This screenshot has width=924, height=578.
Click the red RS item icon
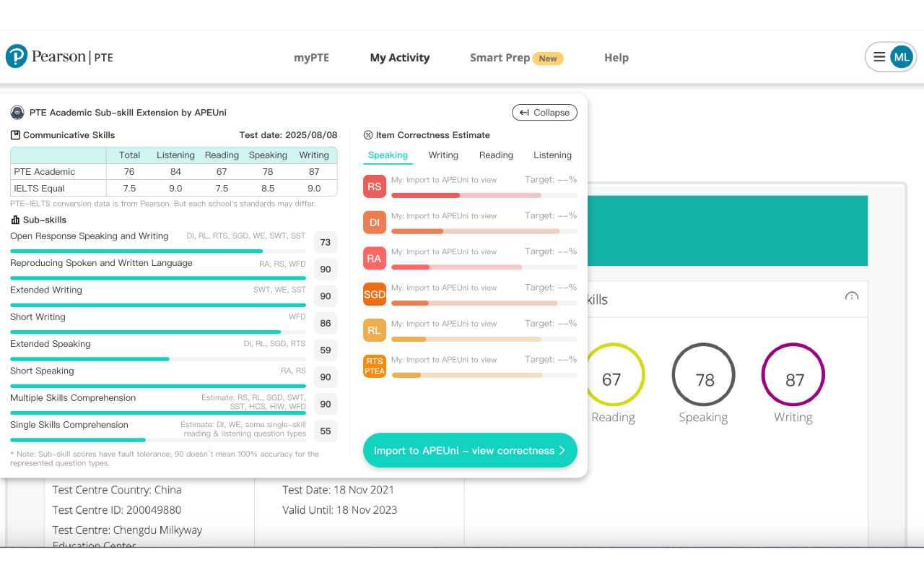pos(375,186)
